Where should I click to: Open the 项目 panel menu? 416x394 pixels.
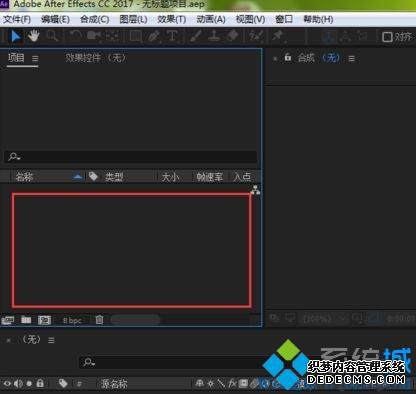[x=35, y=59]
